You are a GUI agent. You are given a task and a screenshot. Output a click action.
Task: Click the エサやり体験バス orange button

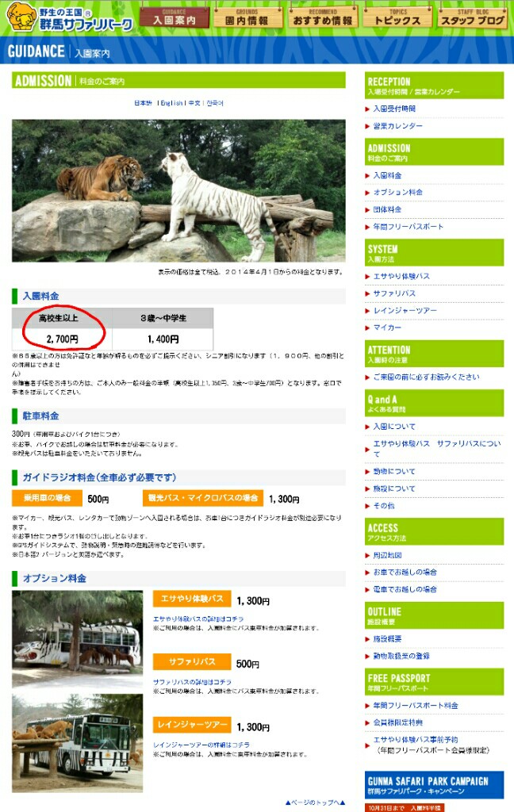click(x=192, y=599)
